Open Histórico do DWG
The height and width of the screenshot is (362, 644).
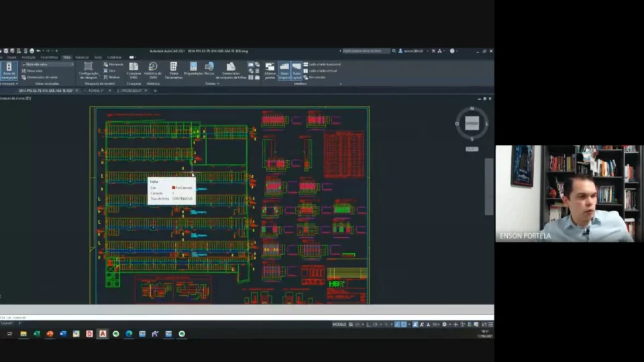(x=153, y=70)
